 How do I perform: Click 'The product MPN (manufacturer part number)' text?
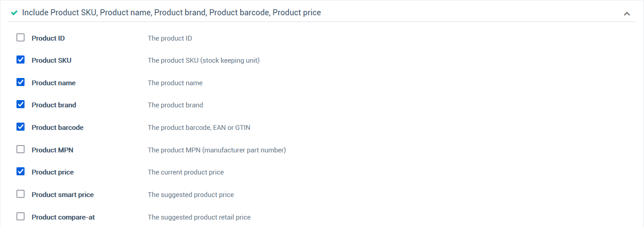point(217,150)
